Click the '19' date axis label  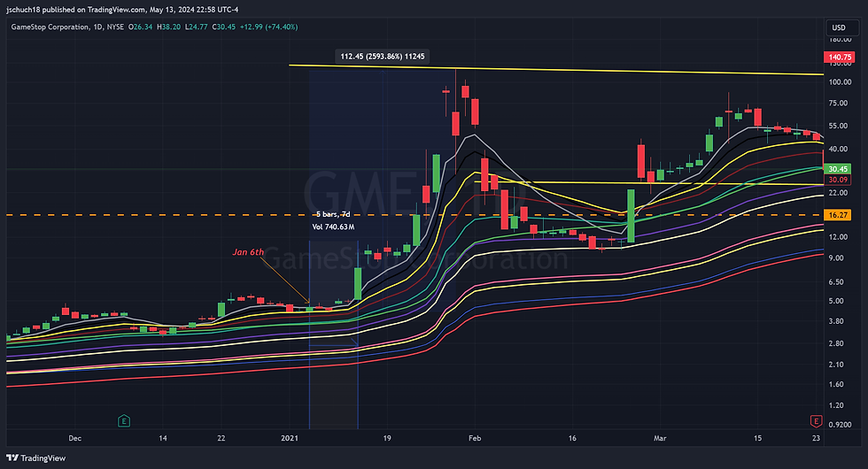click(387, 438)
